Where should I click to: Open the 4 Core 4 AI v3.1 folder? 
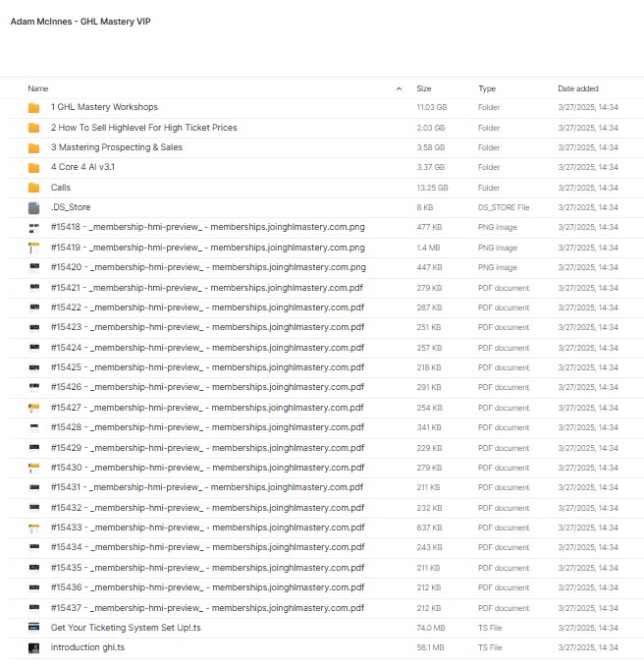pyautogui.click(x=83, y=167)
